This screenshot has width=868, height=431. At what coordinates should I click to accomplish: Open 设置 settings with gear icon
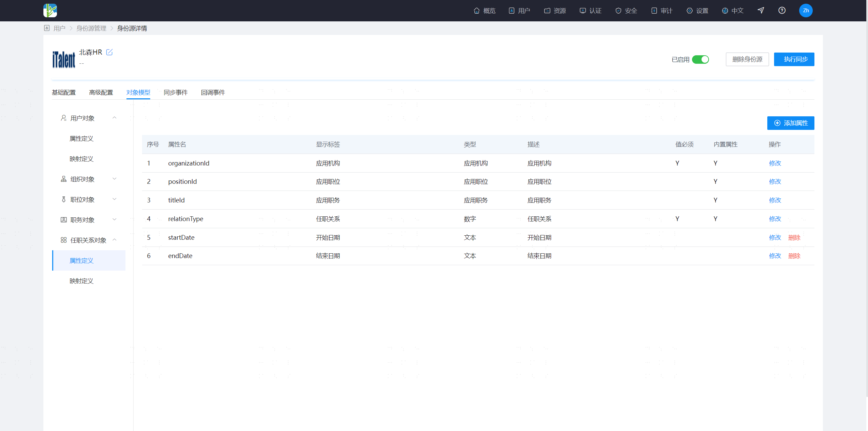click(x=697, y=11)
